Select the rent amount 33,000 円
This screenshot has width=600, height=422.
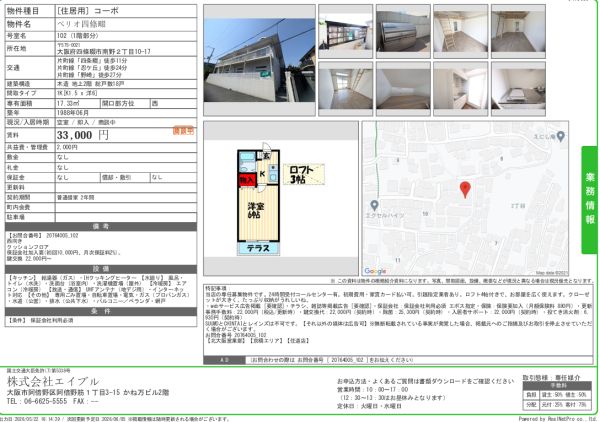(83, 135)
